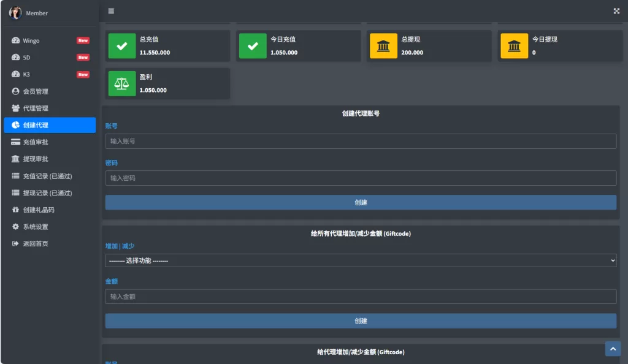
Task: Click the 输入账号 account input field
Action: 361,141
